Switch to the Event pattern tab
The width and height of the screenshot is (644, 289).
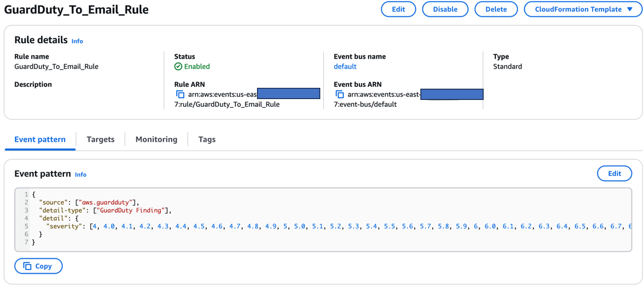39,139
